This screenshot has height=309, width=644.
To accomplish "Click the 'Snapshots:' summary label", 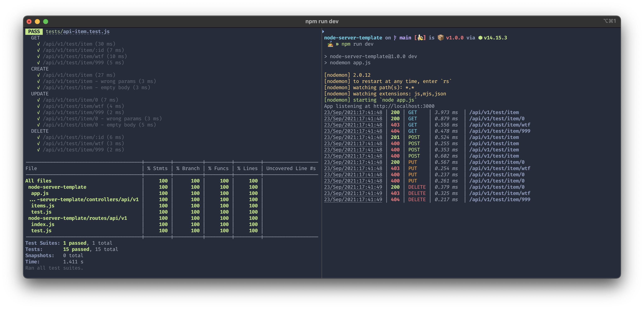I will coord(40,255).
